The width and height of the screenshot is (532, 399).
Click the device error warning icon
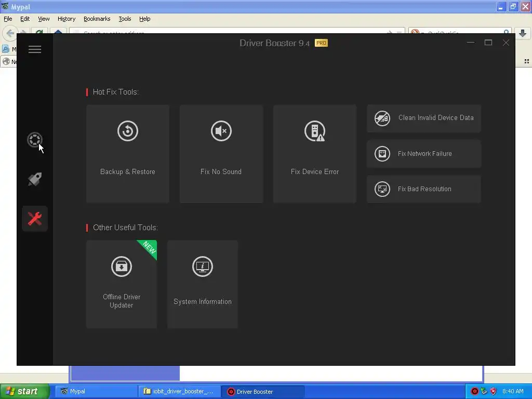(x=315, y=131)
